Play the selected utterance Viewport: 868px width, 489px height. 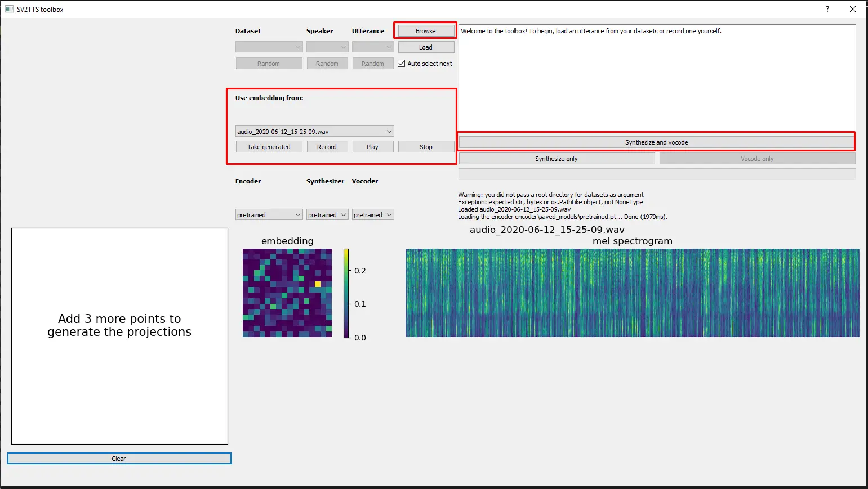[x=372, y=147]
